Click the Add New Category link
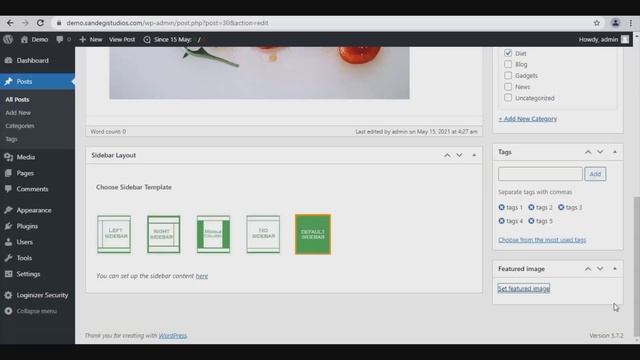640x360 pixels. [x=527, y=119]
